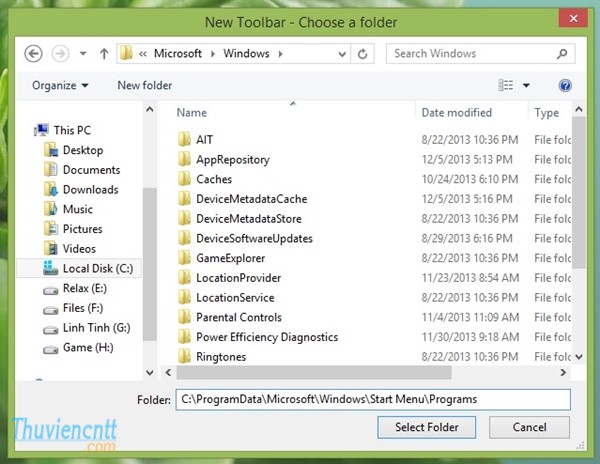Refresh the Windows folder view
600x464 pixels.
click(x=362, y=54)
